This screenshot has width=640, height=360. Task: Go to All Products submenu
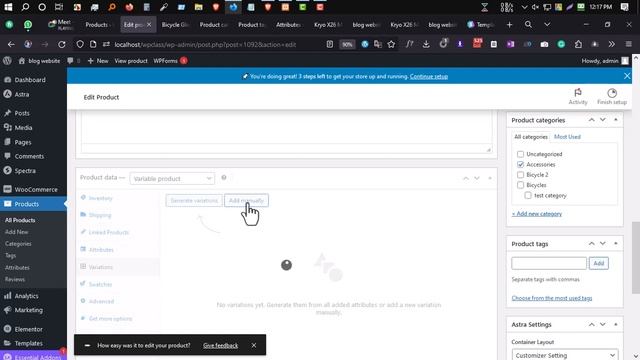[x=20, y=220]
